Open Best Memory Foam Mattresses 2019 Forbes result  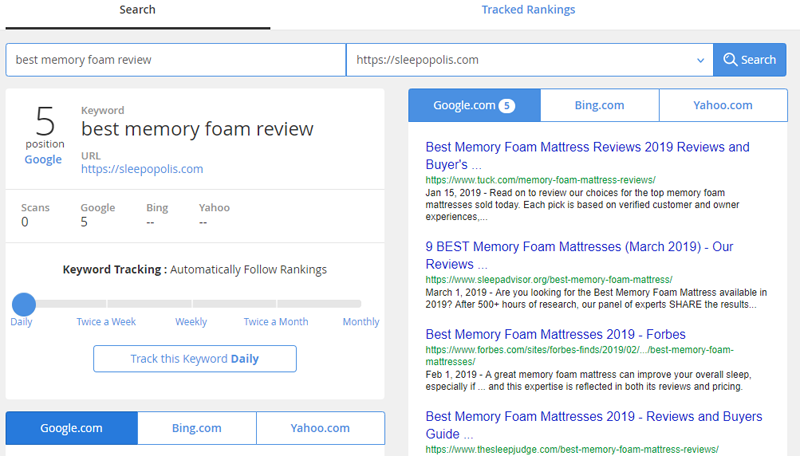click(x=556, y=334)
